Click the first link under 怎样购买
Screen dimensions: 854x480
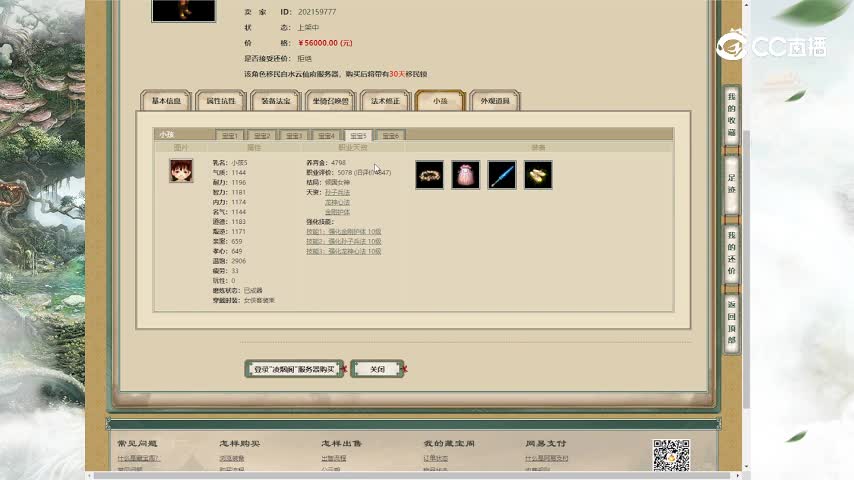[232, 459]
